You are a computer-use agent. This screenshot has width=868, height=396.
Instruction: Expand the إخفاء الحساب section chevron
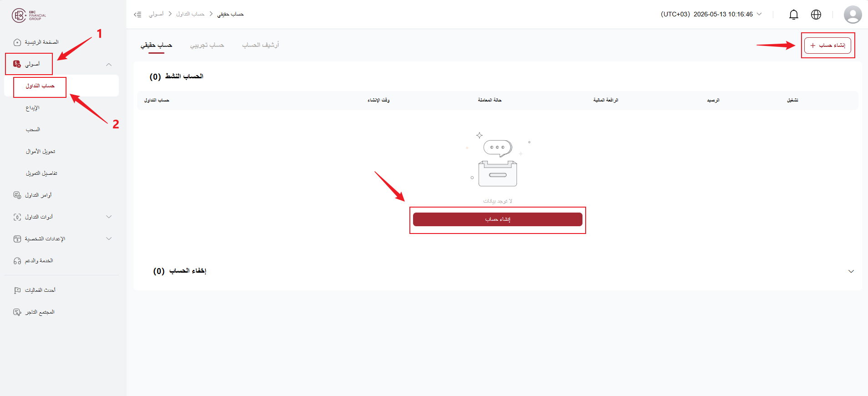click(x=851, y=271)
